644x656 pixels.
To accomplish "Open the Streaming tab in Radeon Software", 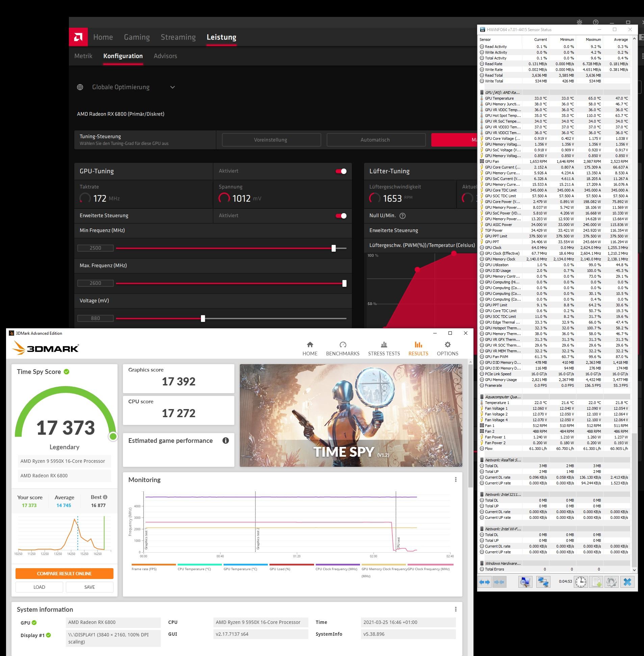I will pos(178,37).
